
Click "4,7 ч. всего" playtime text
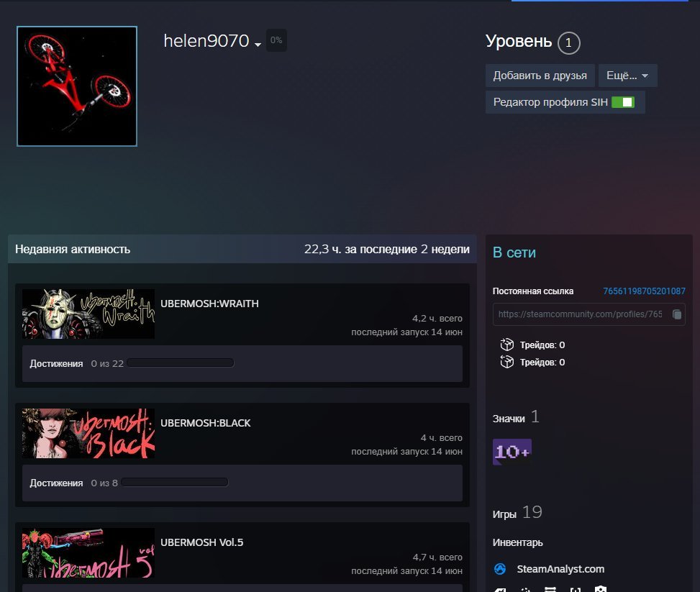(x=437, y=557)
